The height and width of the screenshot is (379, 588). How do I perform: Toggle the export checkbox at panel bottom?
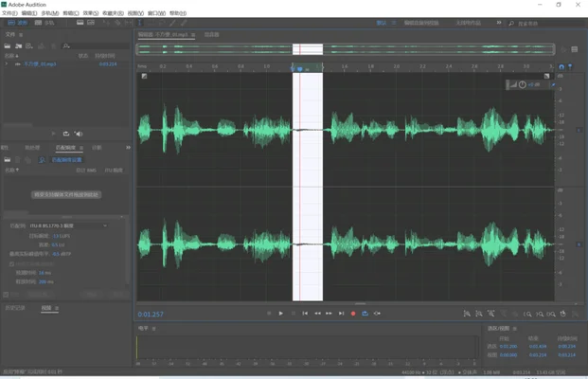(6, 295)
